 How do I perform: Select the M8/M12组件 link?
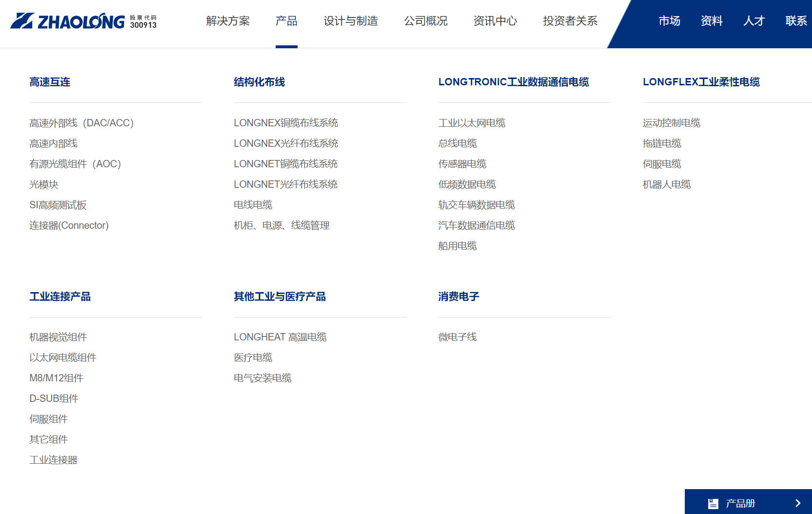(x=56, y=378)
